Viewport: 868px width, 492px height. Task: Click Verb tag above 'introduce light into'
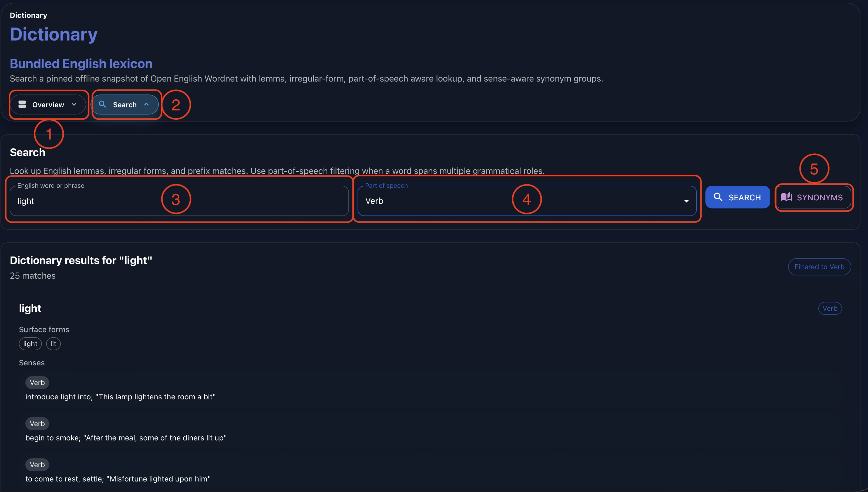coord(37,383)
